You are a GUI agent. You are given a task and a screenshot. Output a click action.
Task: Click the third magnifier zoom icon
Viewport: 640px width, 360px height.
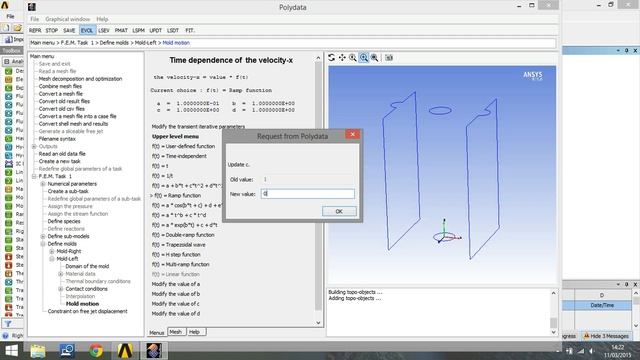pyautogui.click(x=374, y=58)
